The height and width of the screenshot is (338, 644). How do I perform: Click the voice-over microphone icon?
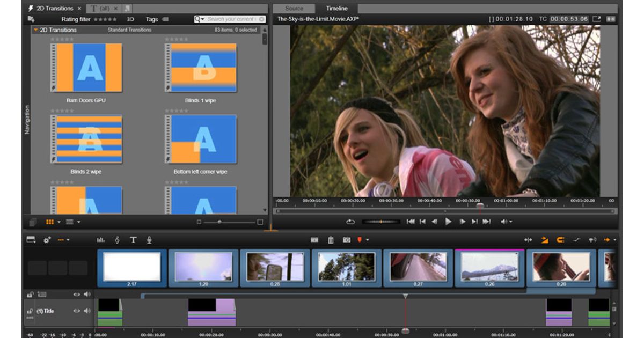coord(149,240)
